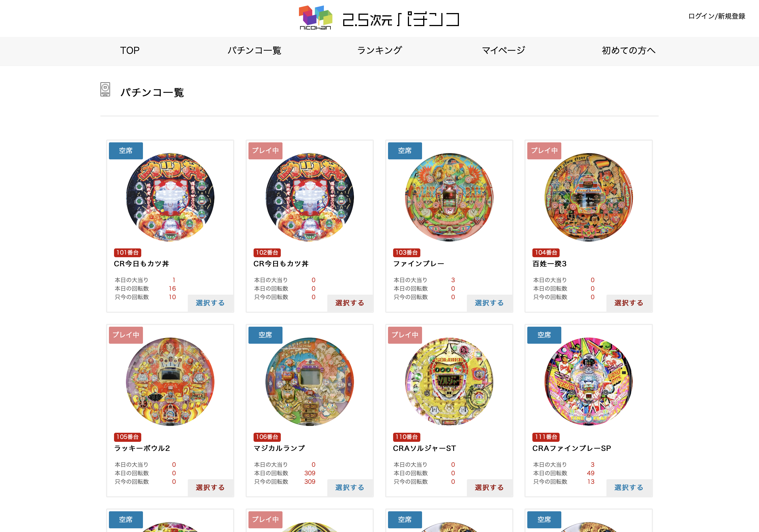The image size is (759, 532).
Task: Open the 初めての方へ navigation tab
Action: 629,50
